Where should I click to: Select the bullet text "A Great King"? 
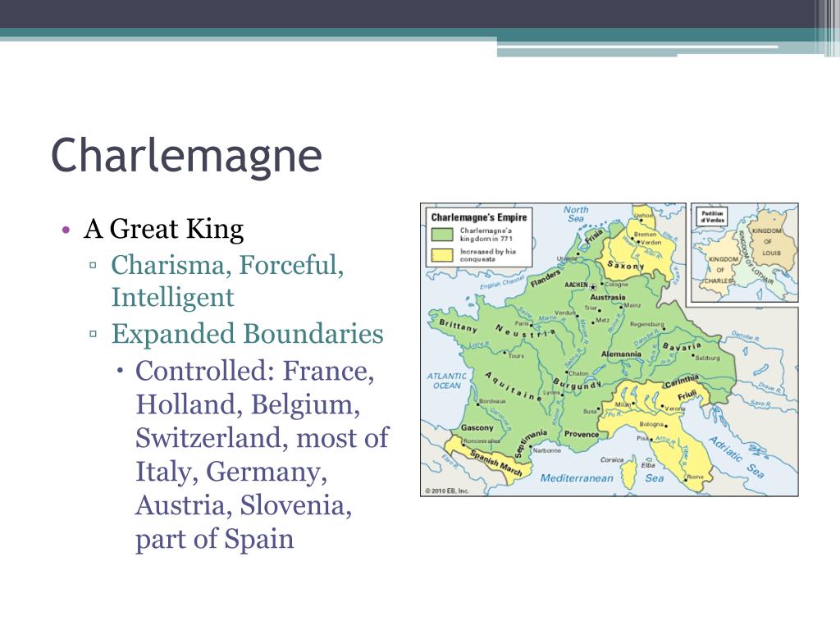[163, 230]
